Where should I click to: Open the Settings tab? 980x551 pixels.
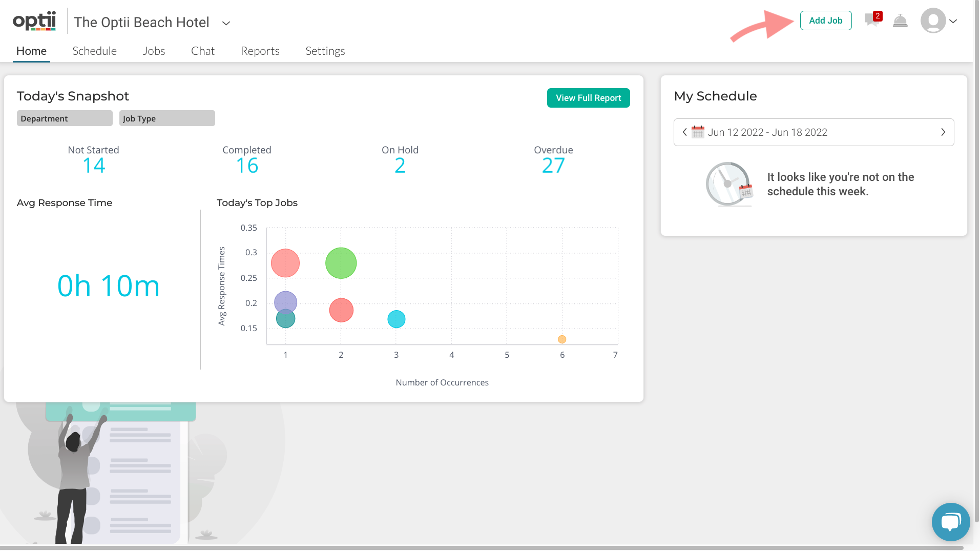coord(325,51)
